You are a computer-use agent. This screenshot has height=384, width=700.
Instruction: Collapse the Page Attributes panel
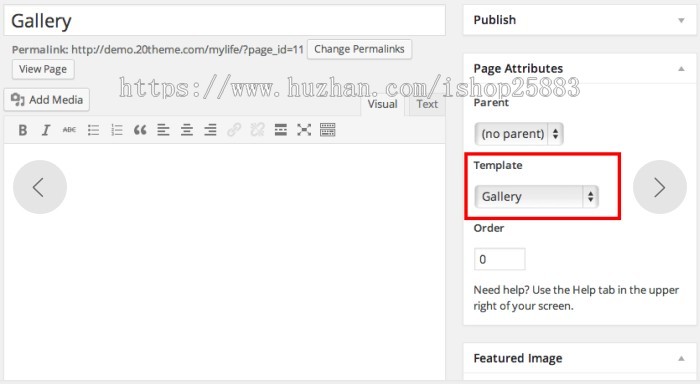(x=681, y=69)
